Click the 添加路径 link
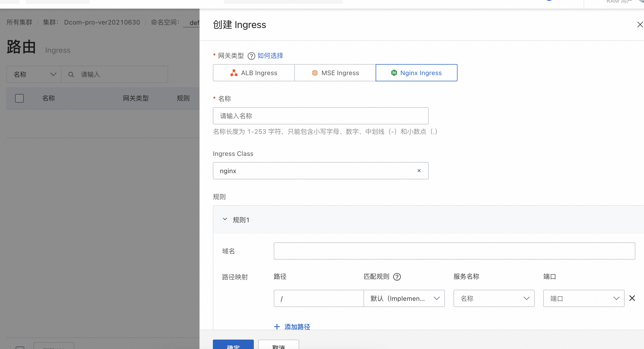Image resolution: width=644 pixels, height=349 pixels. tap(297, 327)
